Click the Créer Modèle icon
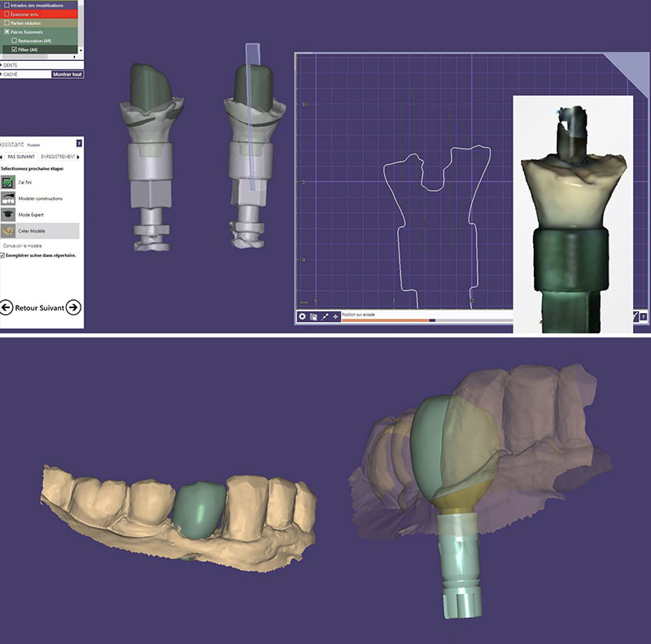This screenshot has height=644, width=651. tap(10, 231)
